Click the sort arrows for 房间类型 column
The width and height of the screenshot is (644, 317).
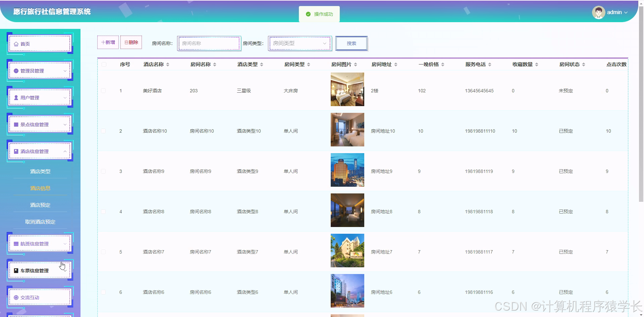[x=309, y=64]
